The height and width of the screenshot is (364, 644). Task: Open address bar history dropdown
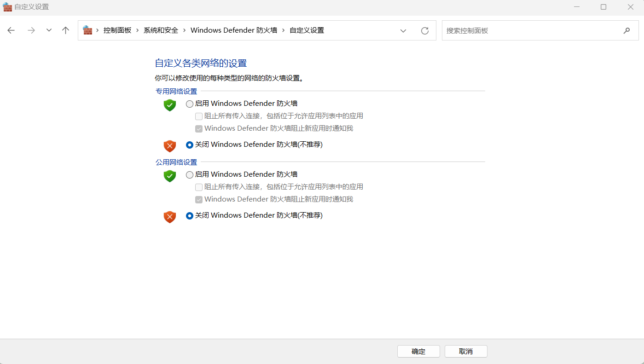403,31
